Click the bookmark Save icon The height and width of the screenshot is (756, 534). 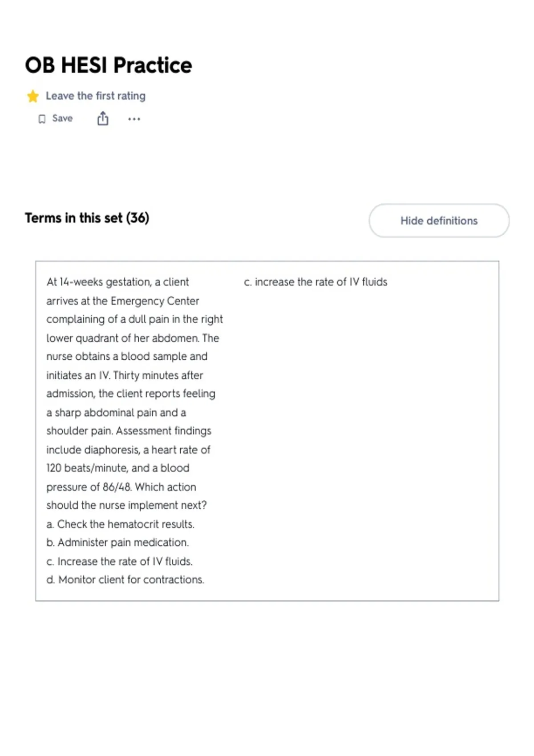(x=42, y=119)
